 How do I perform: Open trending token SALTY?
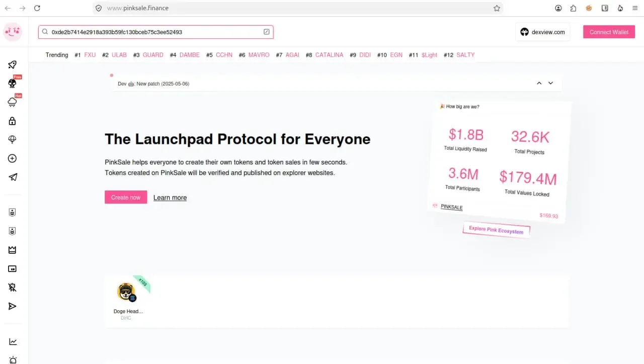click(x=466, y=55)
